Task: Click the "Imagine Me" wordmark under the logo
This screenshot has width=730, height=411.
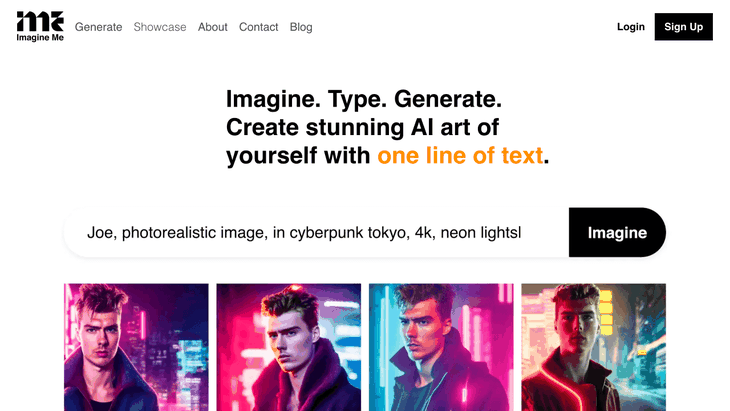Action: click(x=40, y=38)
